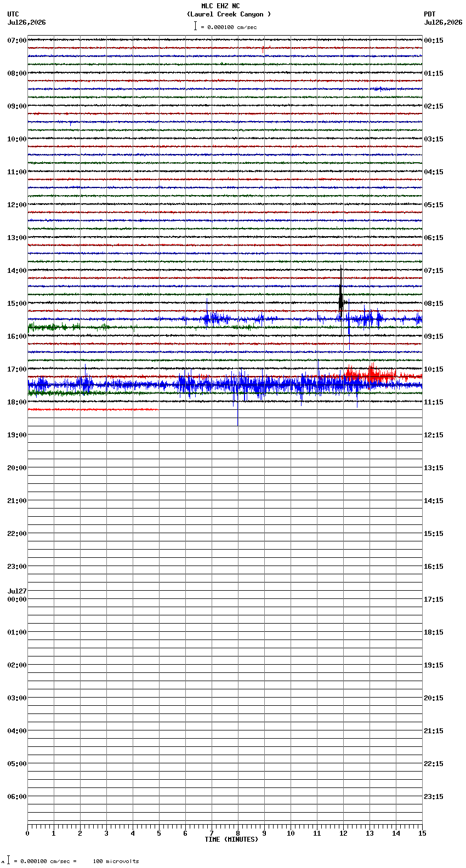
Task: Click the 00:15 PDT time label
Action: (434, 41)
